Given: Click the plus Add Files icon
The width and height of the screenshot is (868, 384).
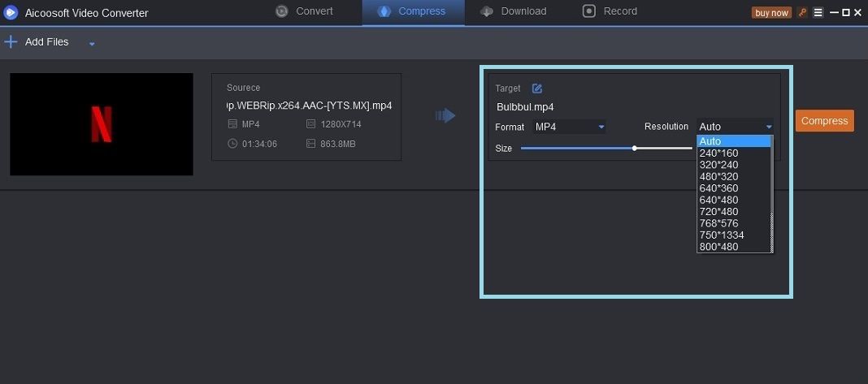Looking at the screenshot, I should click(x=11, y=42).
